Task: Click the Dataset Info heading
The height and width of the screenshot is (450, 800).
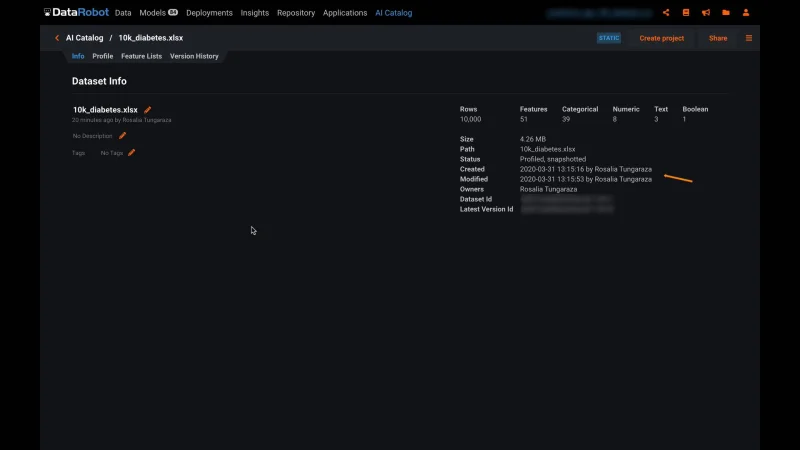Action: pyautogui.click(x=99, y=81)
